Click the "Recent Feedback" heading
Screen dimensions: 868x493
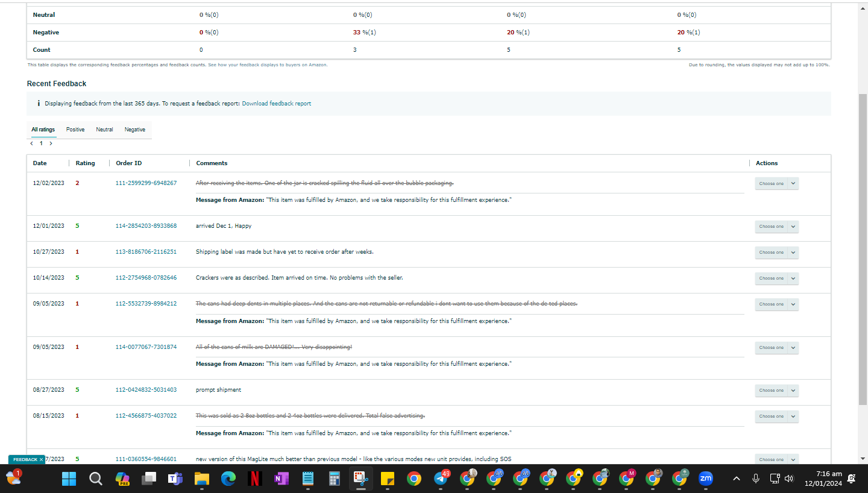(x=57, y=84)
